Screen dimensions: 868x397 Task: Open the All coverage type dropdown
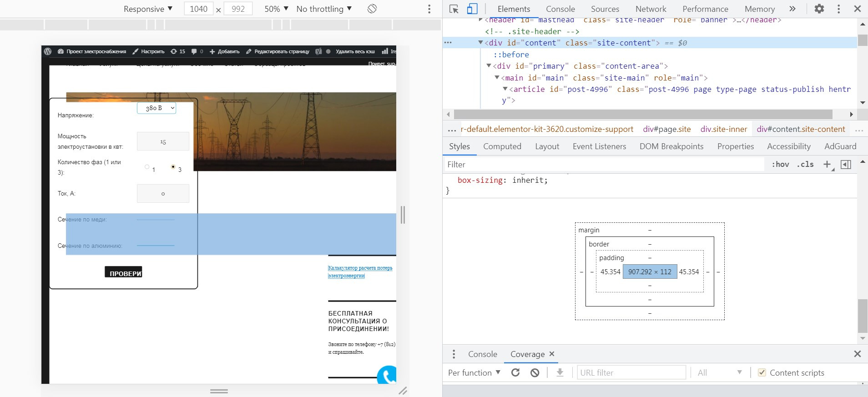(720, 372)
